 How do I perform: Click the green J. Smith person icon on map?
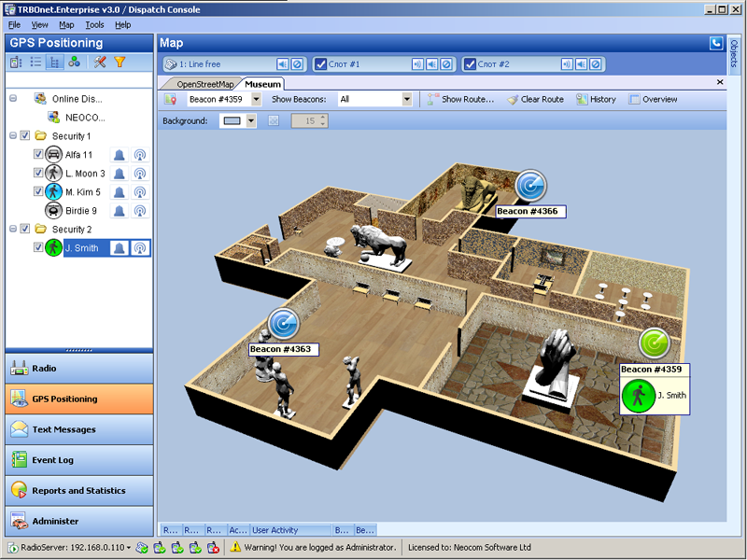pos(638,395)
